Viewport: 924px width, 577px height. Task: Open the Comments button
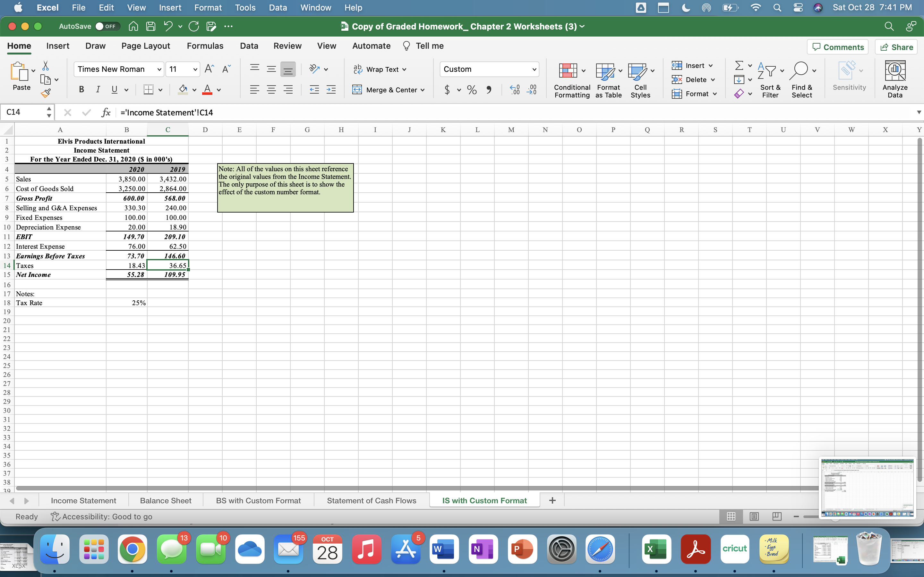(838, 47)
